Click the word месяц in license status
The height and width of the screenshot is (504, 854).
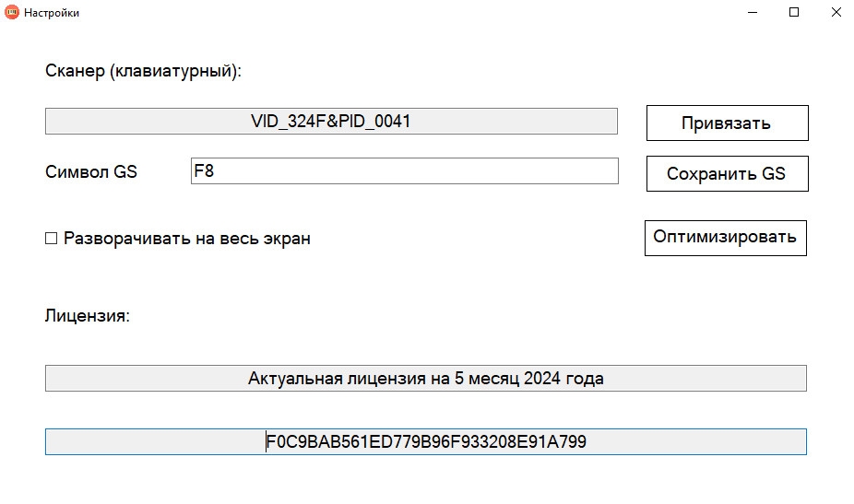[x=493, y=378]
